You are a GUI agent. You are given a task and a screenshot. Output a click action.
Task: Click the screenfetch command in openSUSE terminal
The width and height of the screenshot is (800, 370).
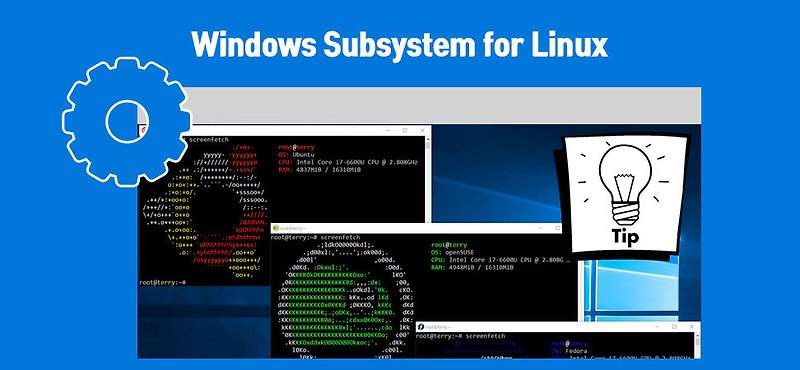click(x=341, y=237)
